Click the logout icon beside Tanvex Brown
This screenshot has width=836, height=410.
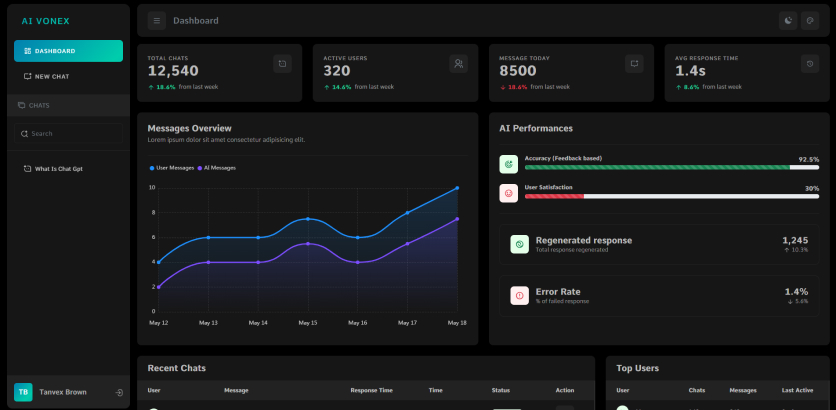[x=119, y=392]
